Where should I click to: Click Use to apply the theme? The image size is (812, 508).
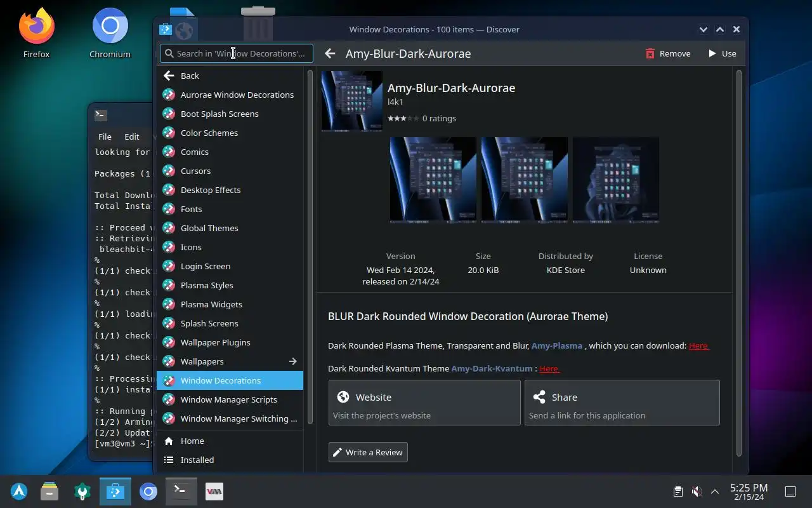(x=722, y=53)
